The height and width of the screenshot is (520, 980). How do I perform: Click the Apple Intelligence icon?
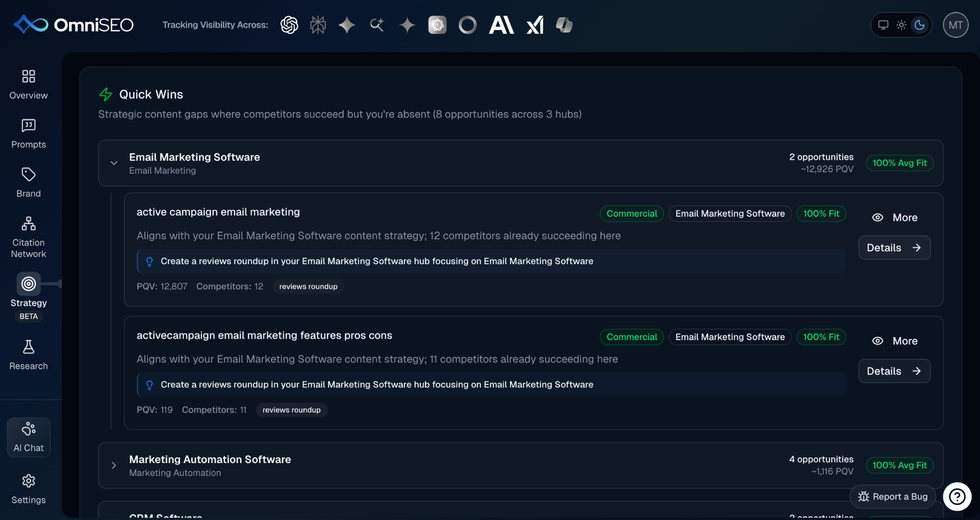pyautogui.click(x=437, y=25)
